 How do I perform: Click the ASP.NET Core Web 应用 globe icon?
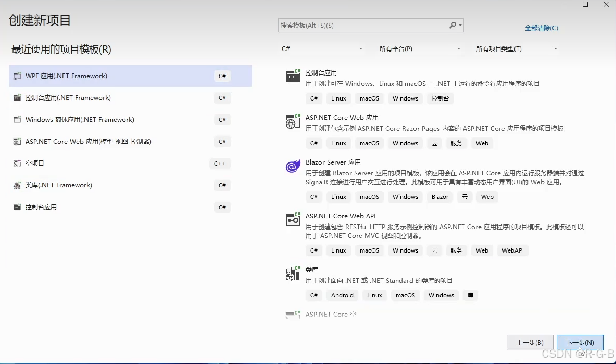(293, 121)
